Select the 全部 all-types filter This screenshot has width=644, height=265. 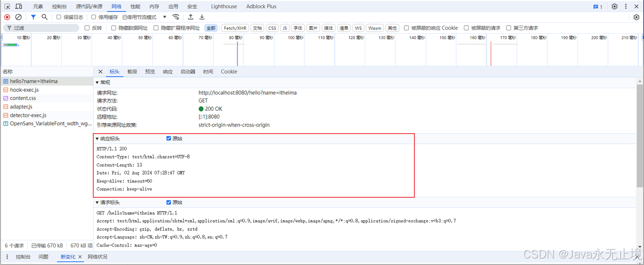click(211, 28)
